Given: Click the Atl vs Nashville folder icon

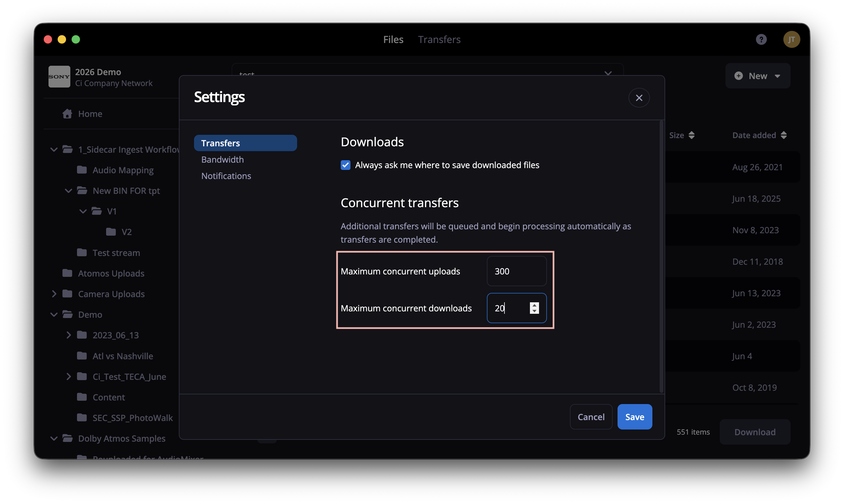Looking at the screenshot, I should (82, 356).
